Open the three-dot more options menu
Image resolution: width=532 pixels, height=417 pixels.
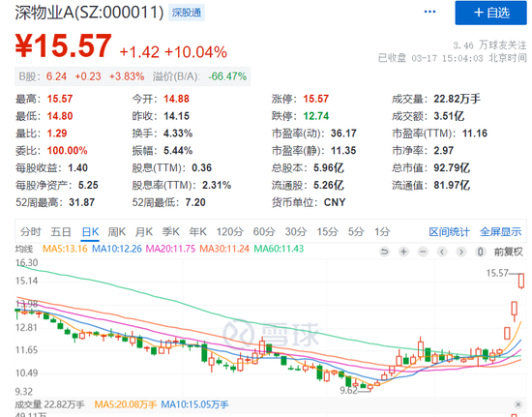click(429, 12)
